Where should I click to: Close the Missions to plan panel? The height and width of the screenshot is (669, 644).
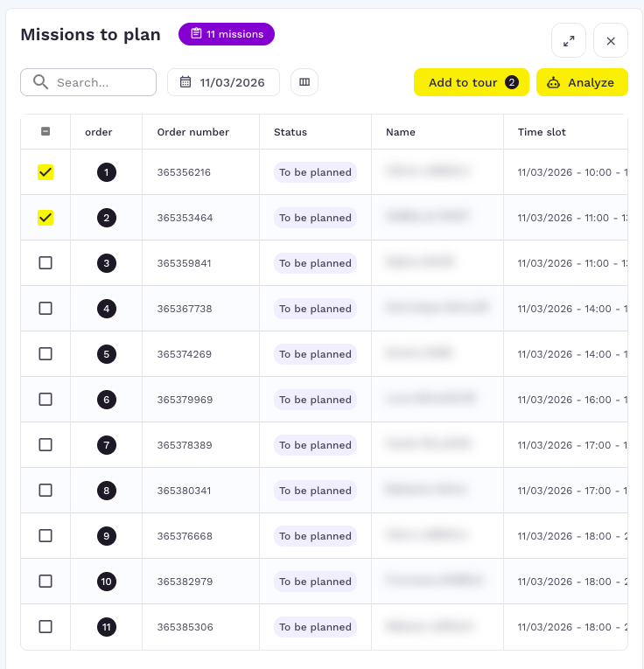611,40
